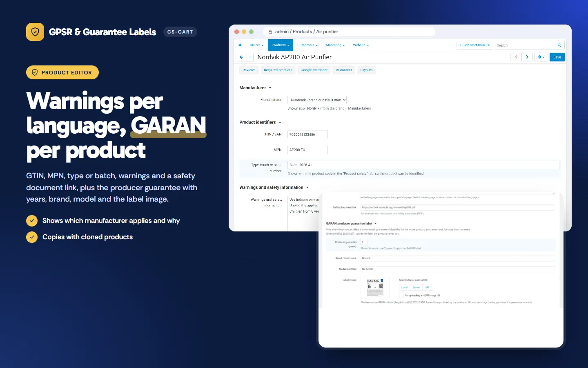Click the MPN input field
Screen dimensions: 588x368
tap(307, 150)
